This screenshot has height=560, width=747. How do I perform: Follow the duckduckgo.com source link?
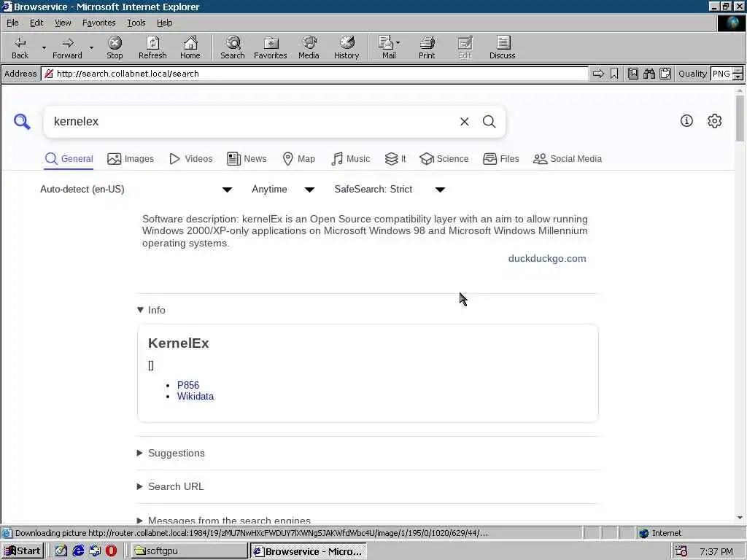pyautogui.click(x=547, y=259)
